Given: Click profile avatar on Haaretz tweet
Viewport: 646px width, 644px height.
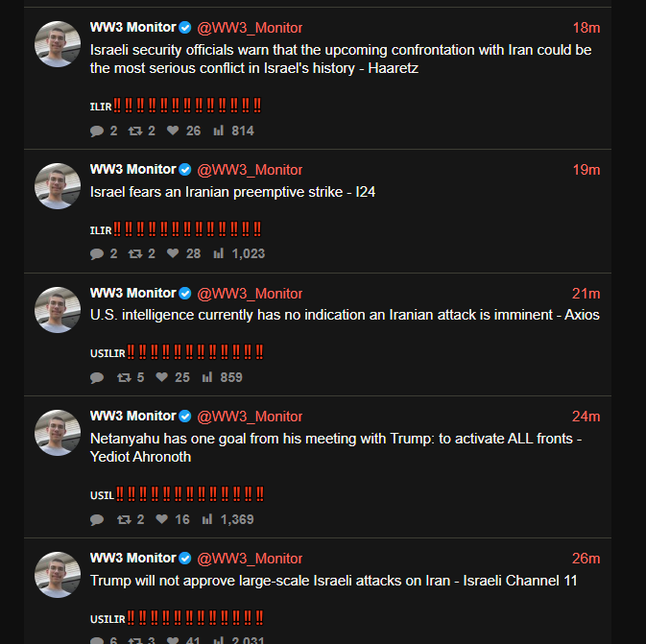Looking at the screenshot, I should [58, 44].
